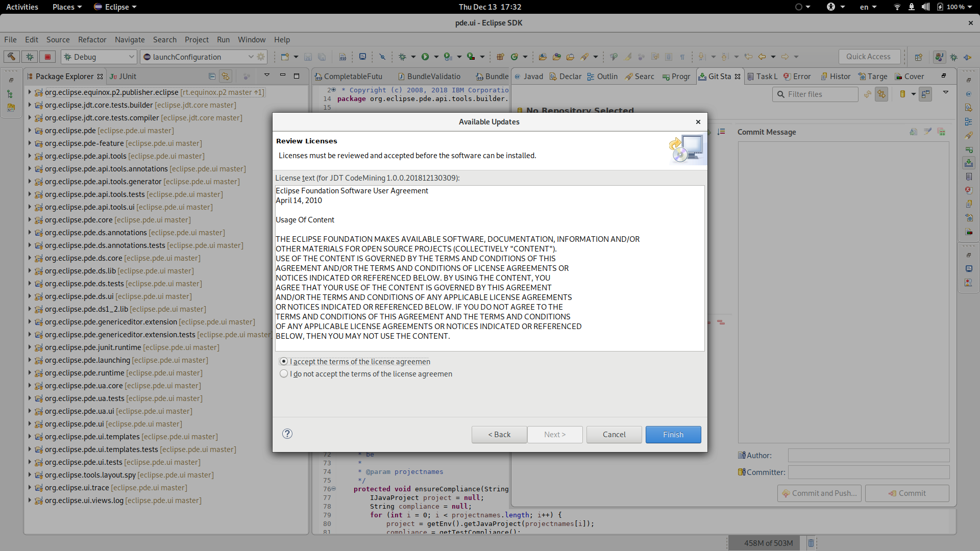Click the Build hammer icon in the toolbar

coord(11,57)
